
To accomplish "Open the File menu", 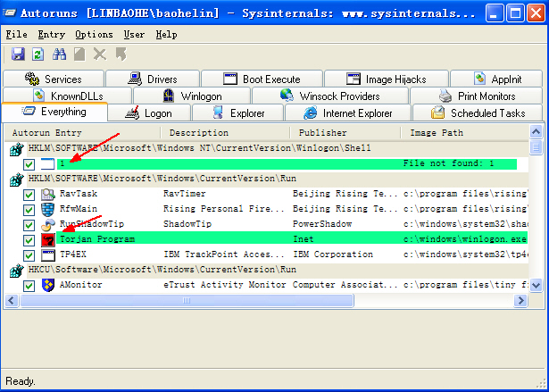I will (x=16, y=34).
